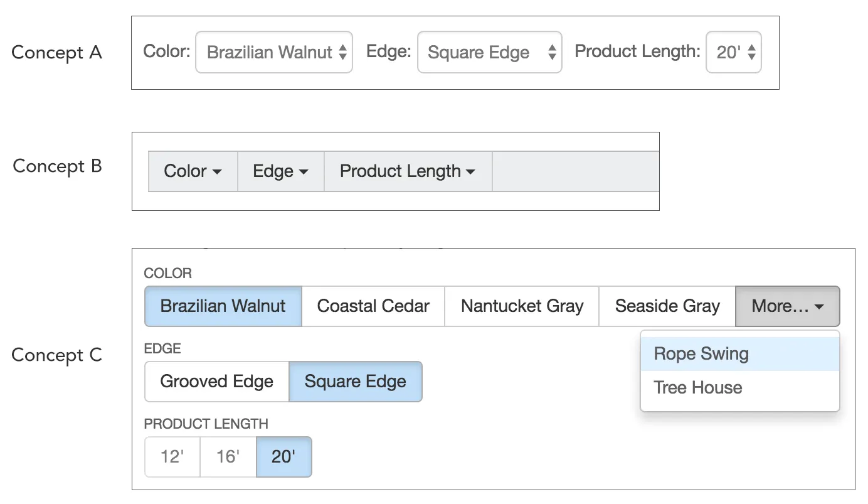Viewport: 868px width, 504px height.
Task: Open the Brazilian Walnut color select in Concept A
Action: tap(273, 53)
